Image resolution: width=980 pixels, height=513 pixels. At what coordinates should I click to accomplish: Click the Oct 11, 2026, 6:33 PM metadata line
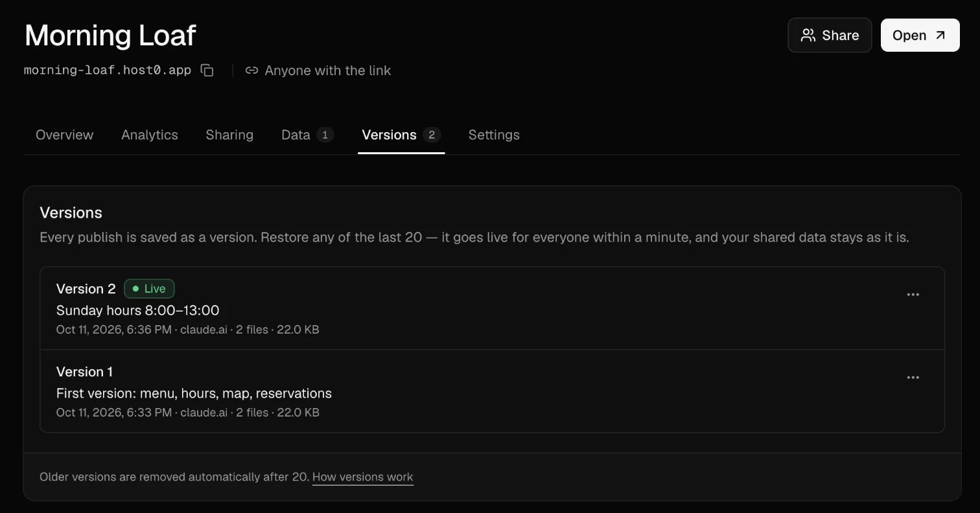point(188,413)
